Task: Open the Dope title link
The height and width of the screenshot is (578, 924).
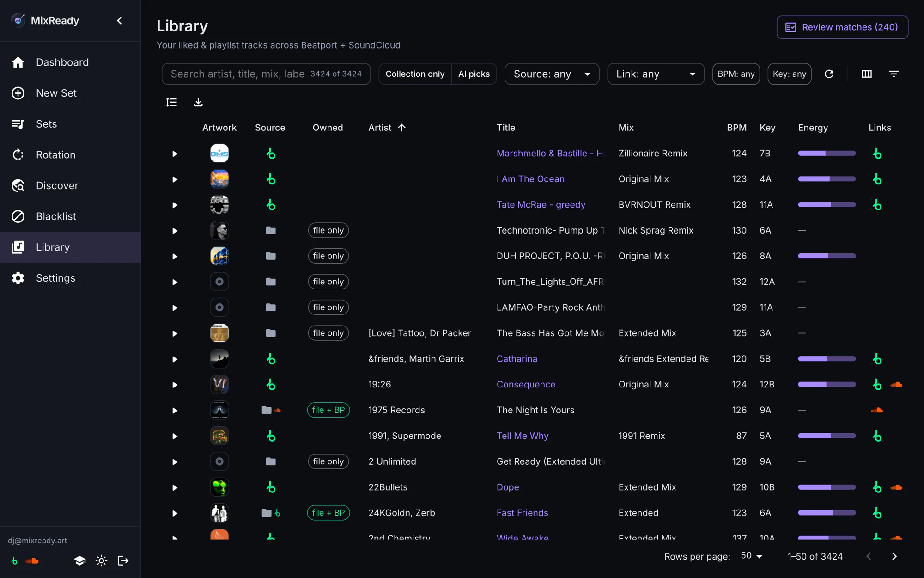Action: click(508, 487)
